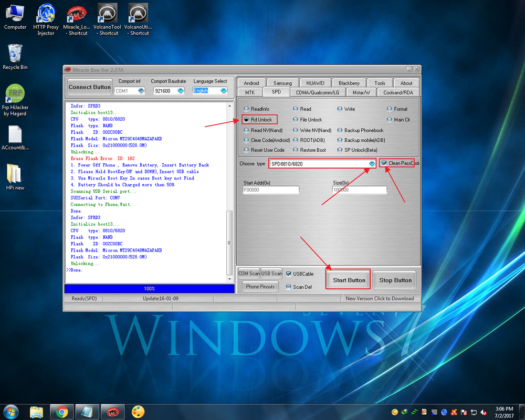The image size is (525, 420).
Task: Select the Main Clr radio option
Action: pyautogui.click(x=398, y=120)
